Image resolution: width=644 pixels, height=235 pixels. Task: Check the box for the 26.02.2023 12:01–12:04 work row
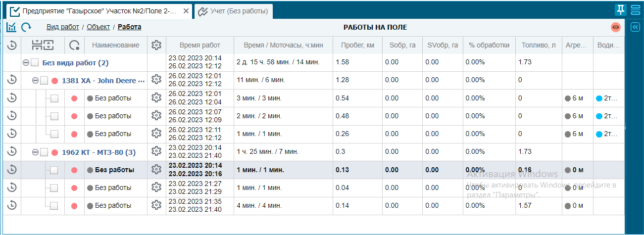pos(54,98)
